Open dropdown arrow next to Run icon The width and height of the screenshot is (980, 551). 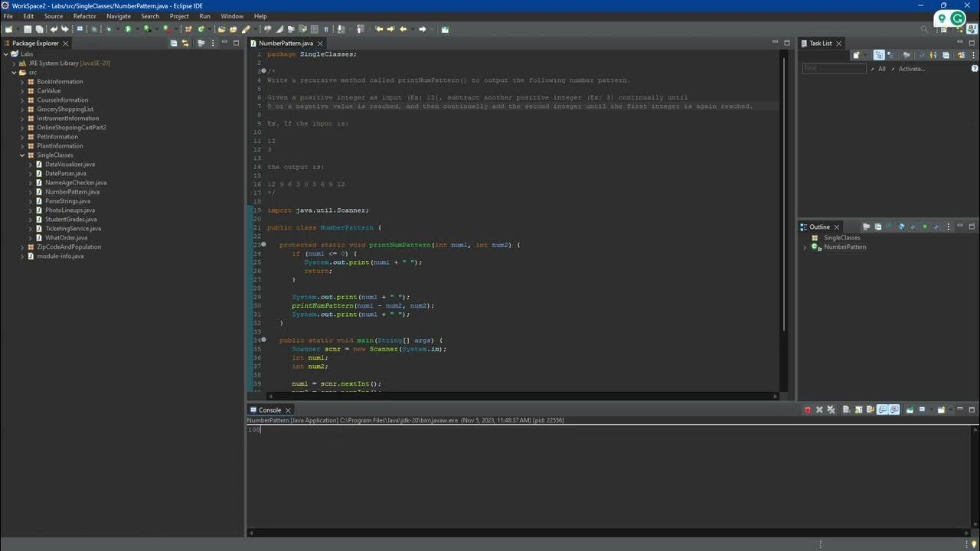click(x=137, y=29)
